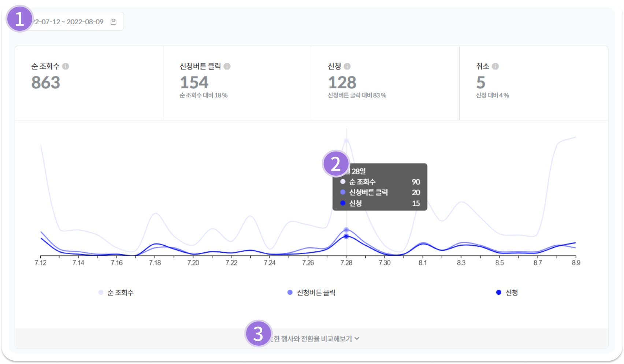Open info icon next to 취소

pyautogui.click(x=495, y=66)
